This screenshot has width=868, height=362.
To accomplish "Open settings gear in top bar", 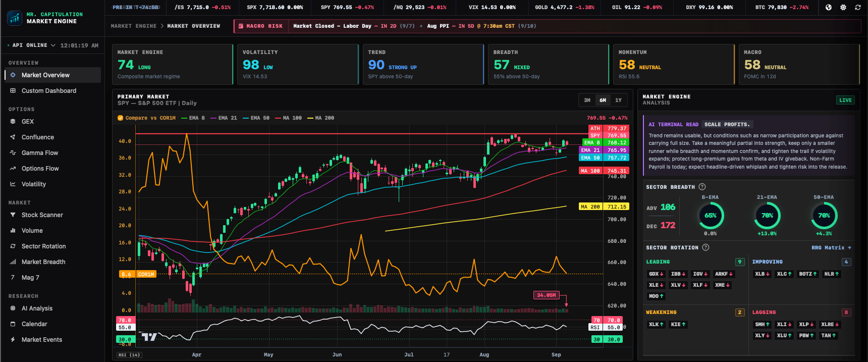I will coord(843,7).
